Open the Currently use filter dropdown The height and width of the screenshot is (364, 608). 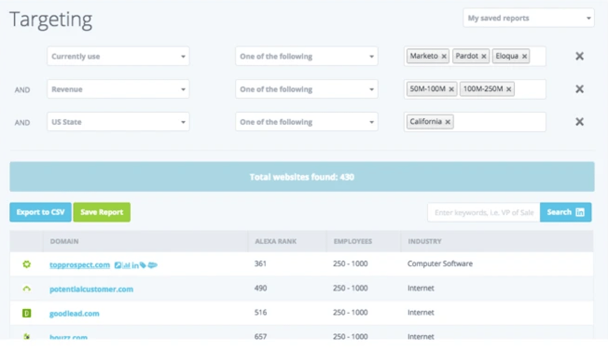(118, 56)
